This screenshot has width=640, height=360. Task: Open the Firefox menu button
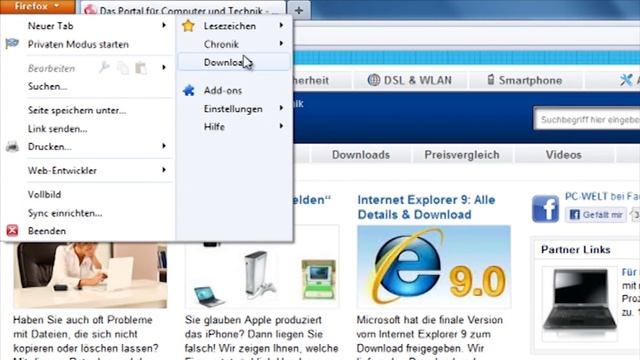[x=37, y=7]
